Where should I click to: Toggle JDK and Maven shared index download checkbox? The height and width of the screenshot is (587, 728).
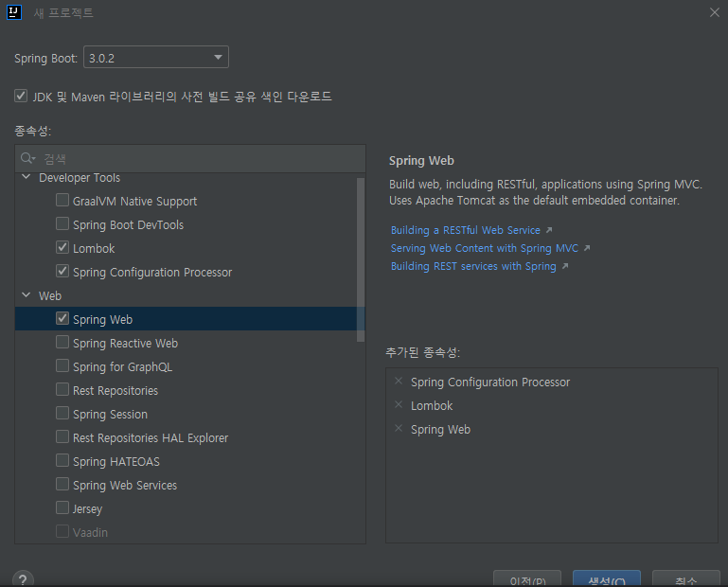pyautogui.click(x=21, y=97)
